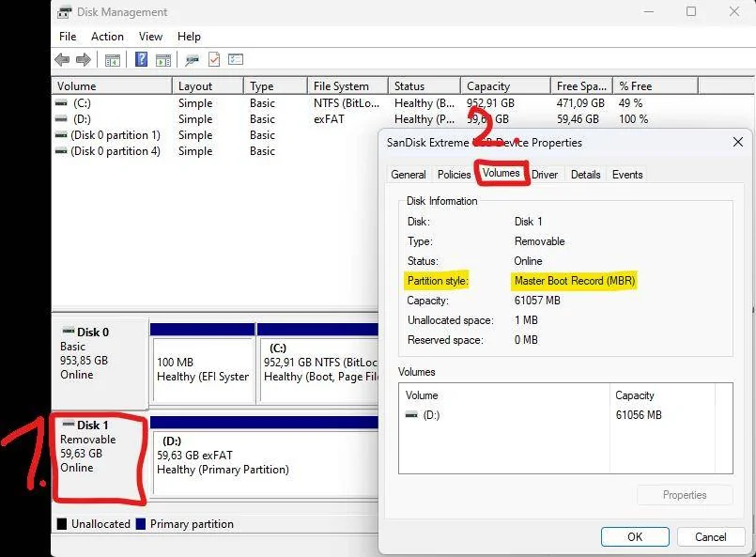
Task: Sort by the Free Space column header
Action: [x=582, y=86]
